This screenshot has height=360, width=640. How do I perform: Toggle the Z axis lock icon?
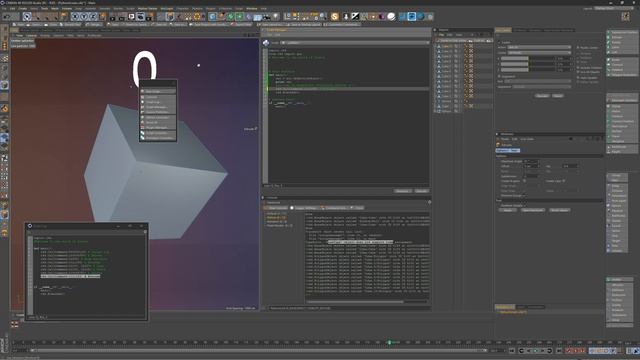[93, 16]
